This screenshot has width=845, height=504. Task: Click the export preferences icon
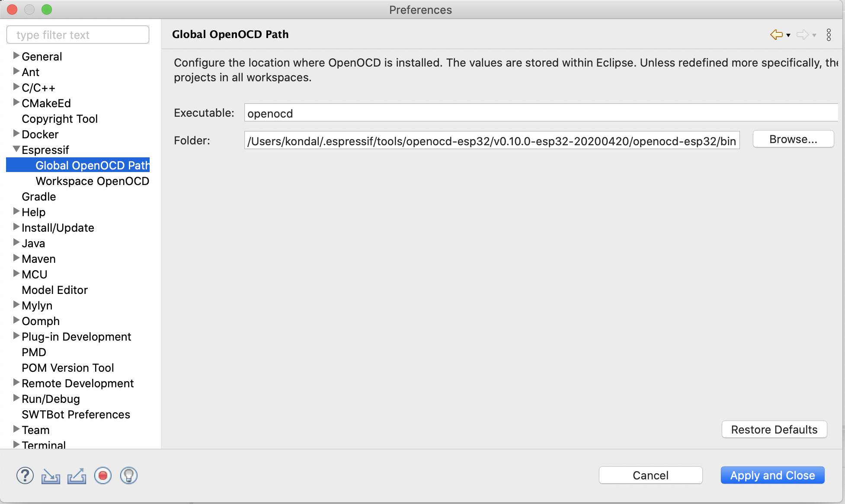(x=77, y=475)
